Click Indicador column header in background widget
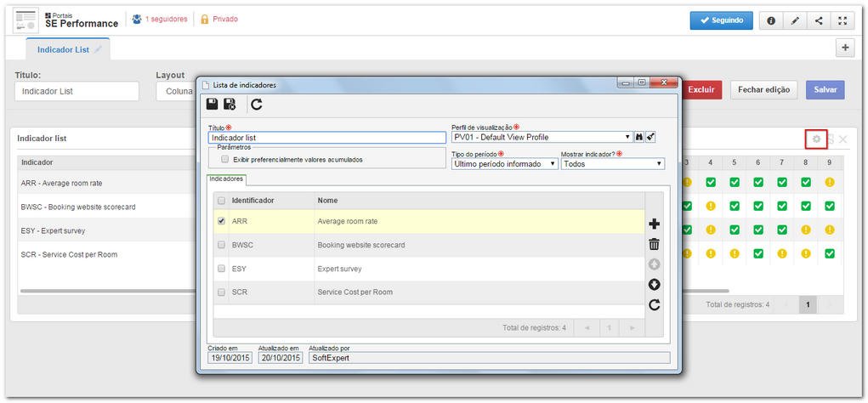 (107, 162)
